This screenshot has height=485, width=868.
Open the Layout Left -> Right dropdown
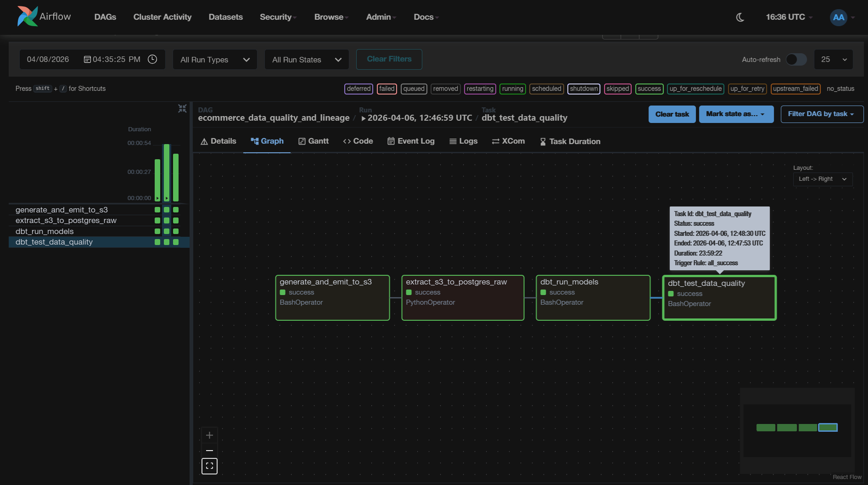[x=823, y=179]
